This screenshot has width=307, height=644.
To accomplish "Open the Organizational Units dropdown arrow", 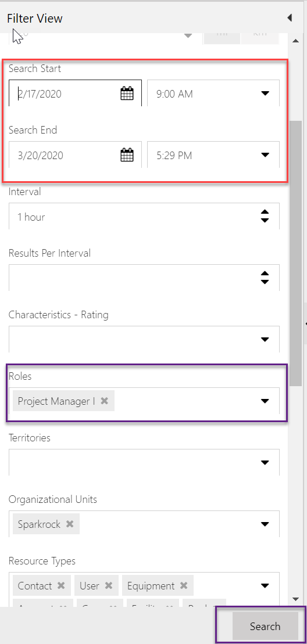I will 265,524.
